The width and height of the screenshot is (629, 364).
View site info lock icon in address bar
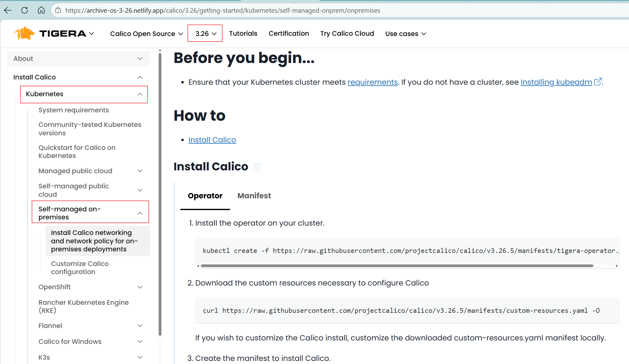58,10
